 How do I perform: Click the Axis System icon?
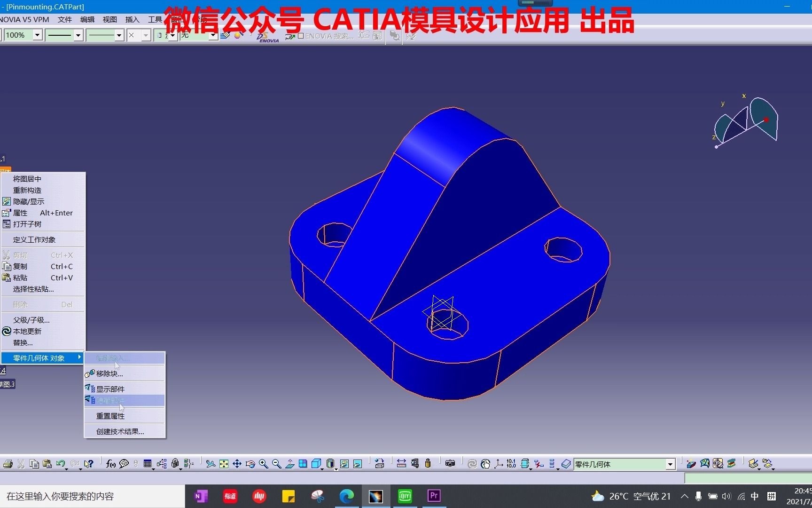[x=499, y=464]
